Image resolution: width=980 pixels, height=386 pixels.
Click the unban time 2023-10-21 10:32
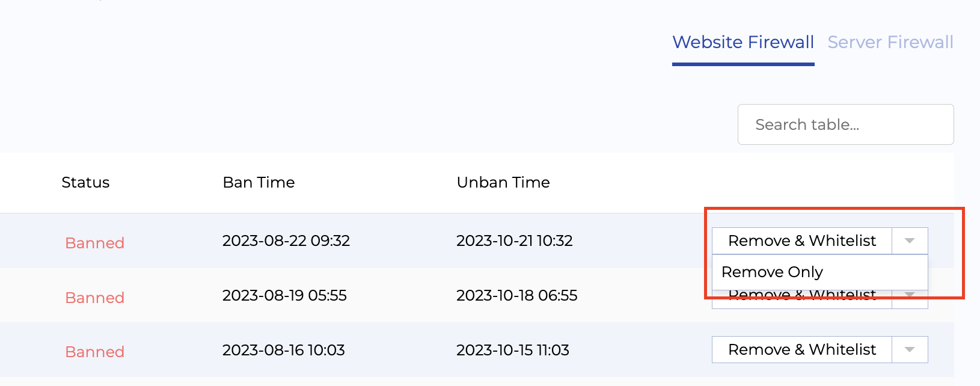coord(514,241)
